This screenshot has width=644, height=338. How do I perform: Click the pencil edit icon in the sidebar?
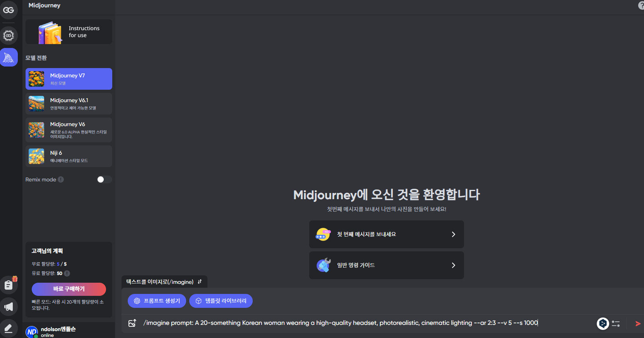click(9, 329)
